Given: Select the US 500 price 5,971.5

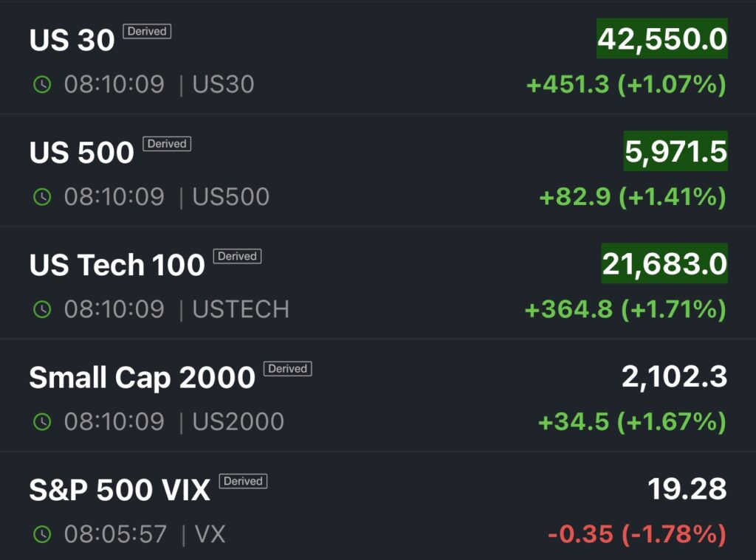Looking at the screenshot, I should click(676, 151).
